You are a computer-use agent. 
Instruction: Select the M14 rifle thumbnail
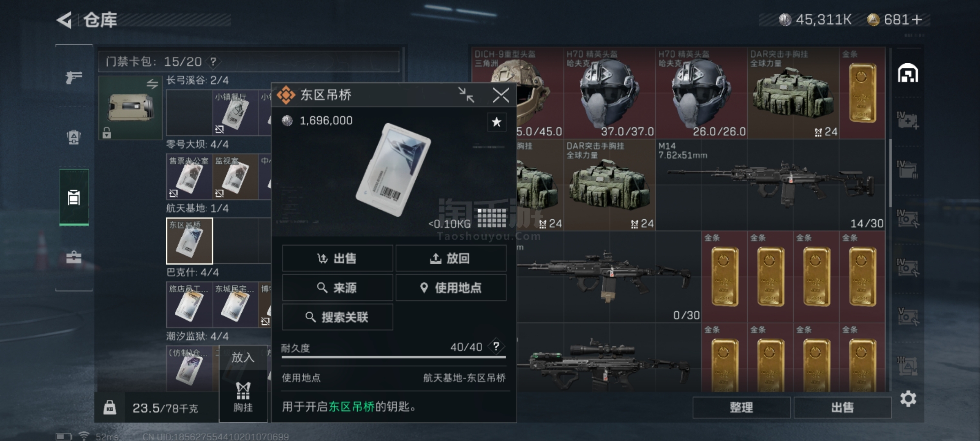click(x=770, y=185)
